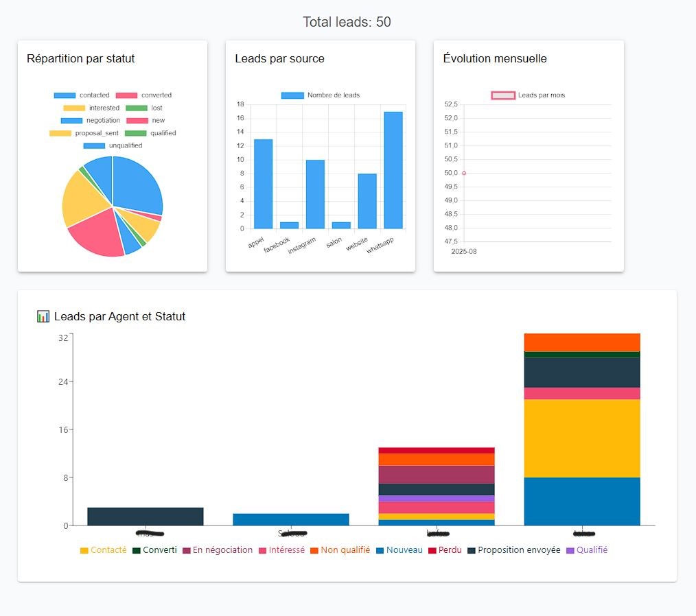Hide the 'converted' status in pie legend
The width and height of the screenshot is (696, 616).
tap(143, 95)
